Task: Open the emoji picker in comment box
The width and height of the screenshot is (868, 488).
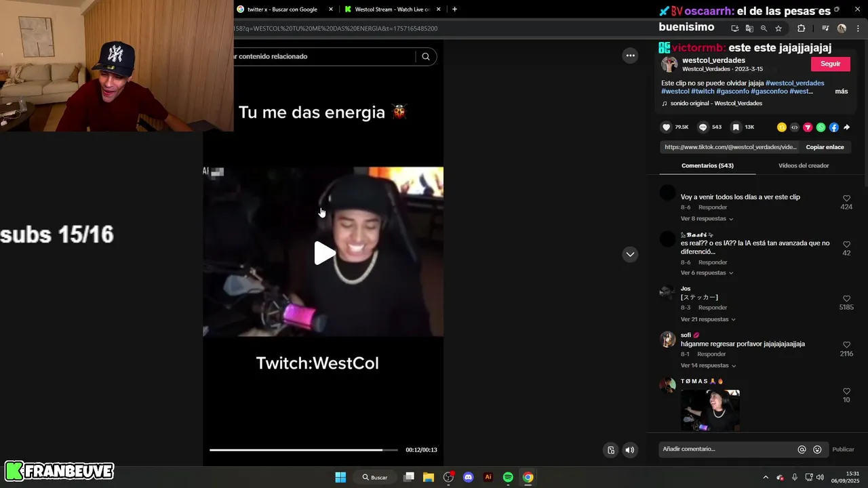Action: point(817,449)
